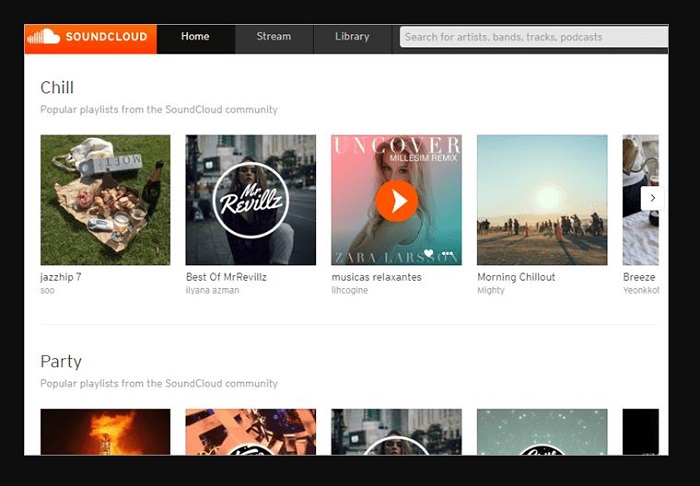Click the Breeze playlist title
Viewport: 700px width, 486px height.
[639, 277]
